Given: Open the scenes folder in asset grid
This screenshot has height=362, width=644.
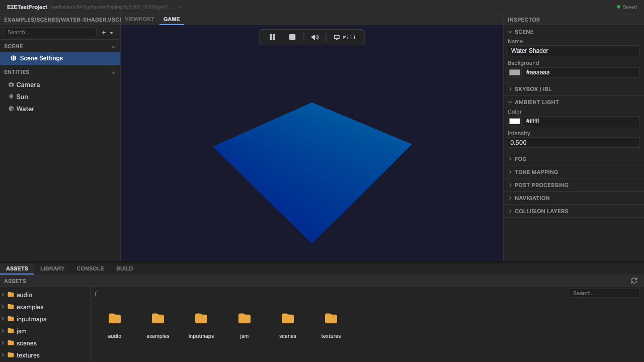Looking at the screenshot, I should click(288, 325).
